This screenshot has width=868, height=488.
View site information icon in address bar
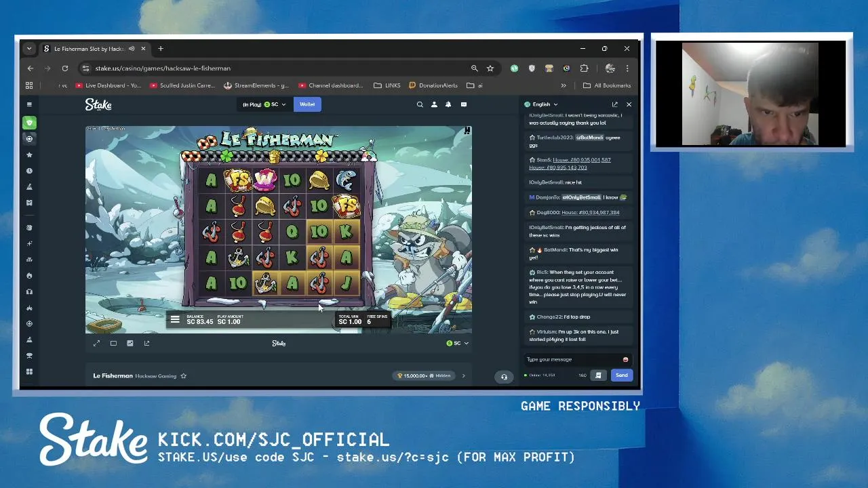pyautogui.click(x=85, y=68)
